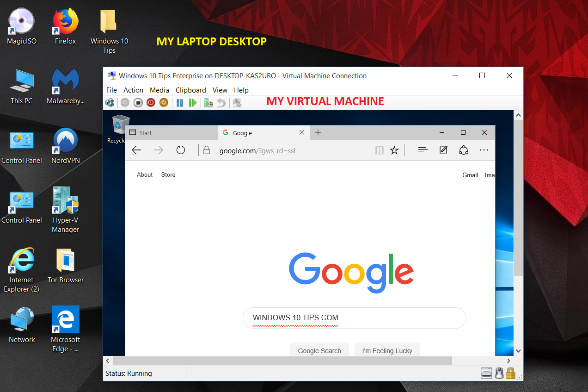Click the Share icon in Edge toolbar
This screenshot has height=392, width=588.
[464, 150]
